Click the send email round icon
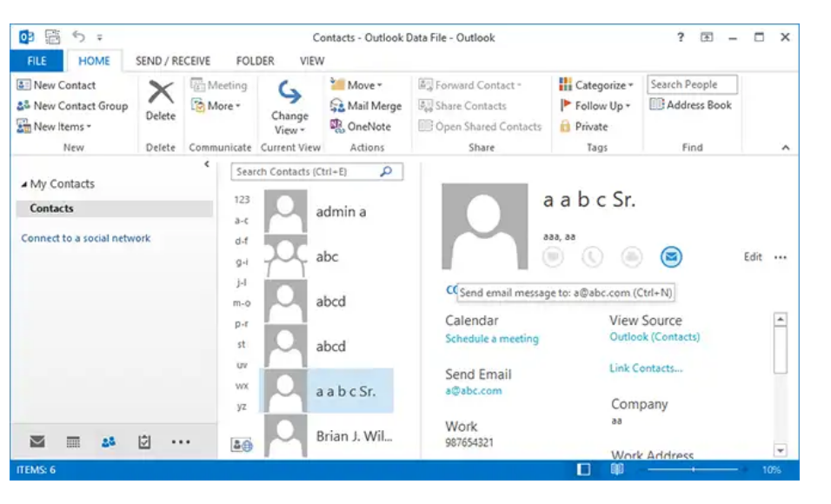Viewport: 831px width, 504px height. 671,257
